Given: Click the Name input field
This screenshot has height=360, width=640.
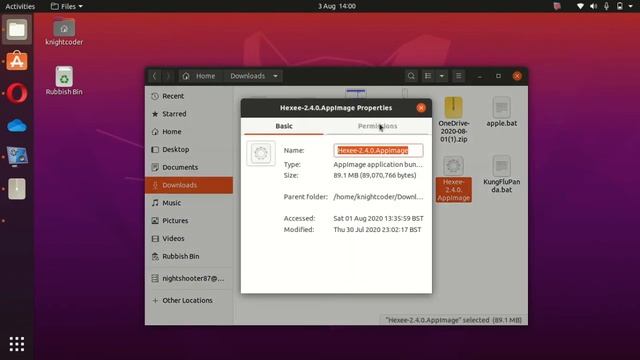Looking at the screenshot, I should pyautogui.click(x=378, y=150).
